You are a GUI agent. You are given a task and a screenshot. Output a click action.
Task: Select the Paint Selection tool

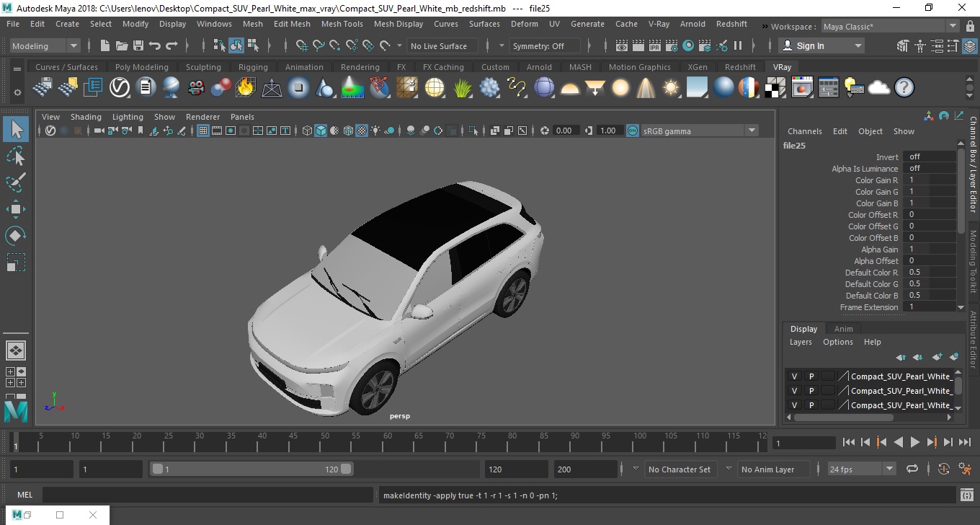[16, 182]
